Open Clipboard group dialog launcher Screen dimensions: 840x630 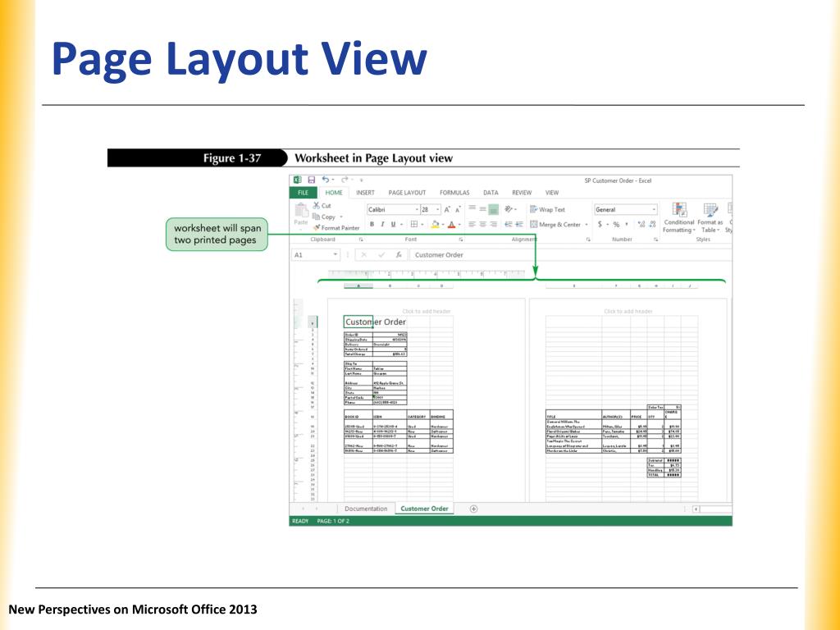click(x=361, y=240)
